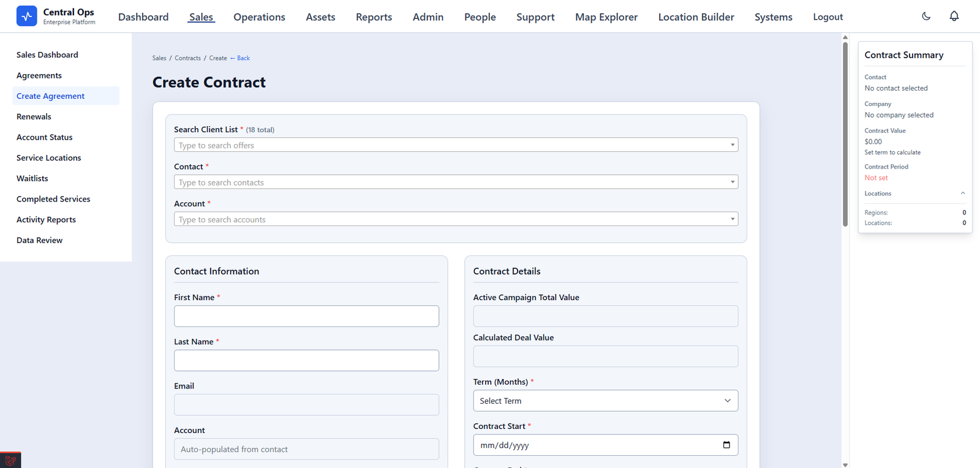The image size is (980, 468).
Task: Open Completed Services in sidebar
Action: coord(66,199)
